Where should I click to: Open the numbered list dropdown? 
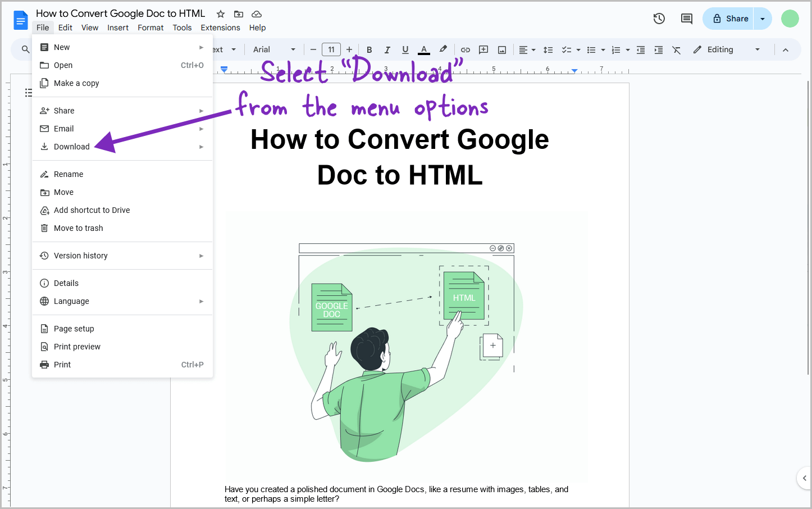tap(621, 49)
